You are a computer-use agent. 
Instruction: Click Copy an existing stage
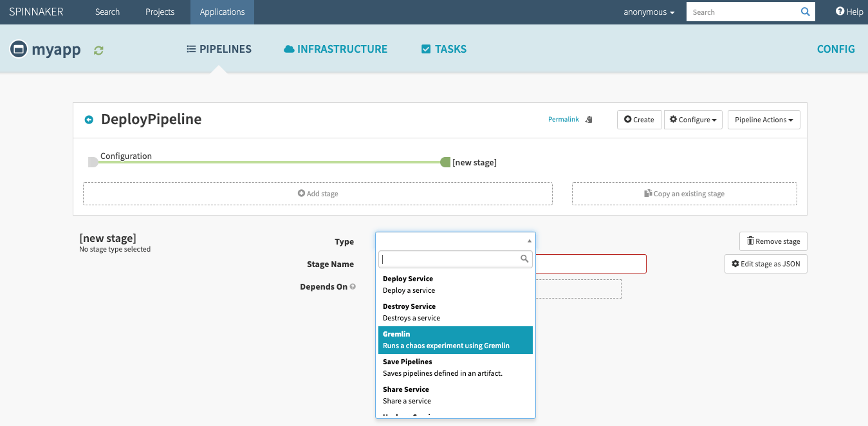685,194
